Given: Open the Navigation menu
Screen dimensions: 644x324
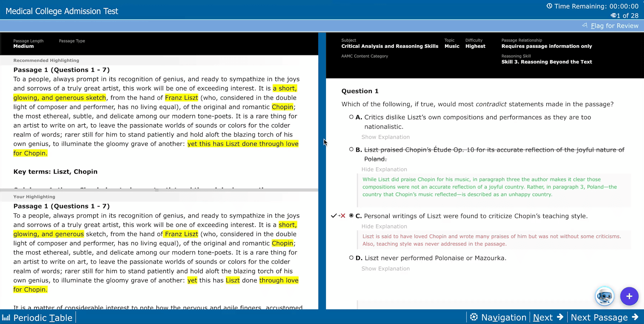Looking at the screenshot, I should (x=503, y=317).
